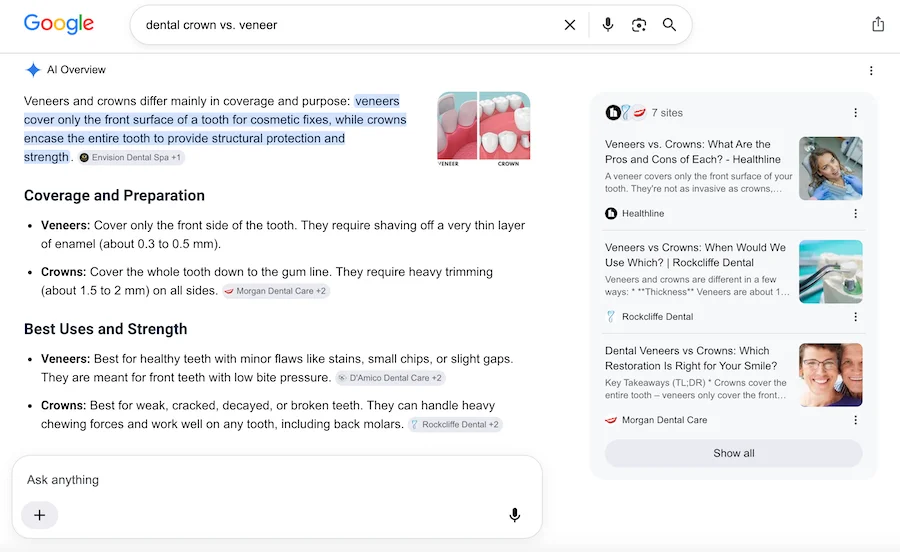Open more options for the Healthline source
This screenshot has width=900, height=552.
[x=855, y=213]
